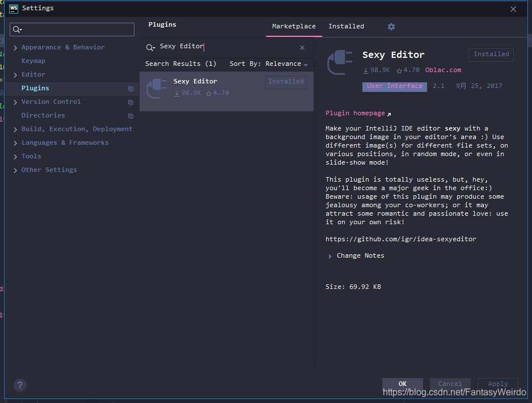Click the star icon in the Sexy Editor result
Viewport: 532px width, 403px height.
click(209, 93)
